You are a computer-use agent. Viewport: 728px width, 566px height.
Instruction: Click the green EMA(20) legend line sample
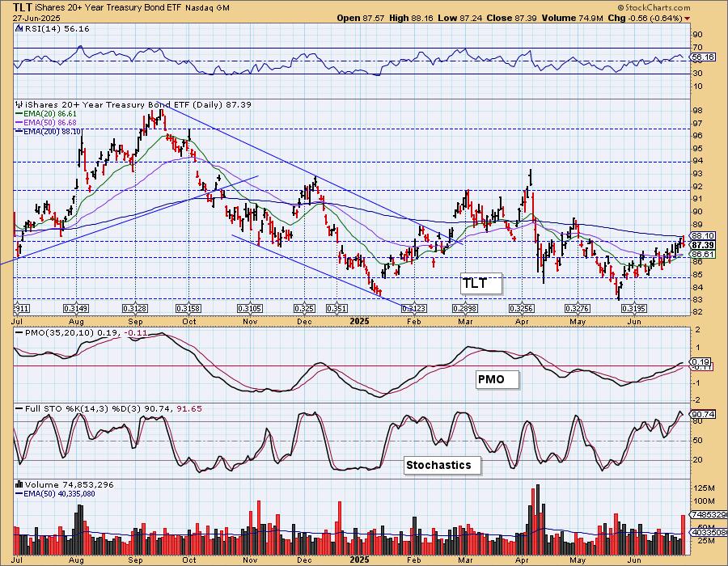pos(19,114)
